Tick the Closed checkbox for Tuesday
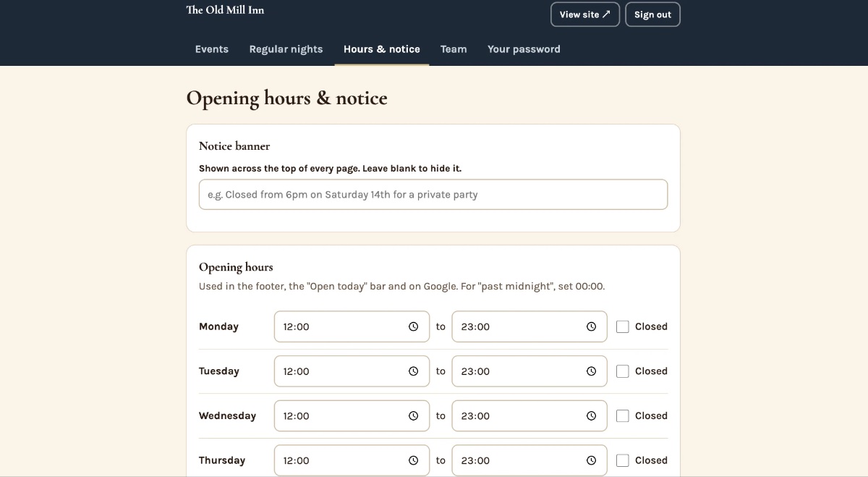Screen dimensions: 868x477 click(x=622, y=371)
